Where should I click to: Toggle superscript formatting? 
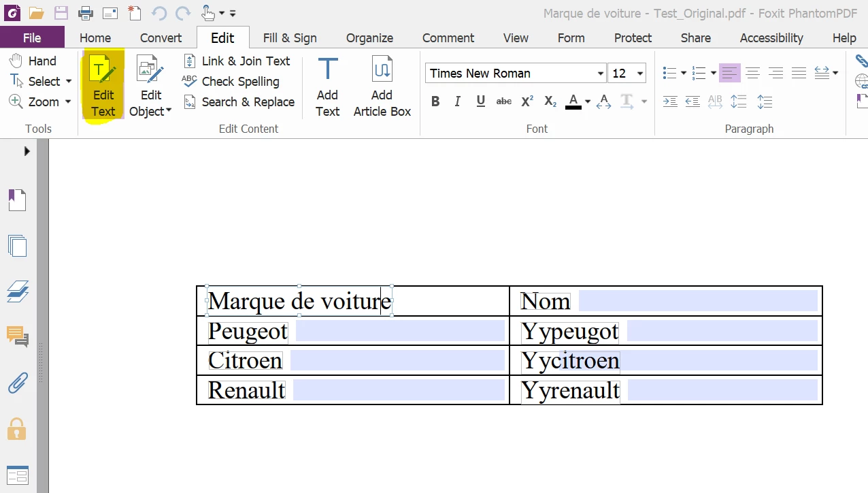point(527,101)
